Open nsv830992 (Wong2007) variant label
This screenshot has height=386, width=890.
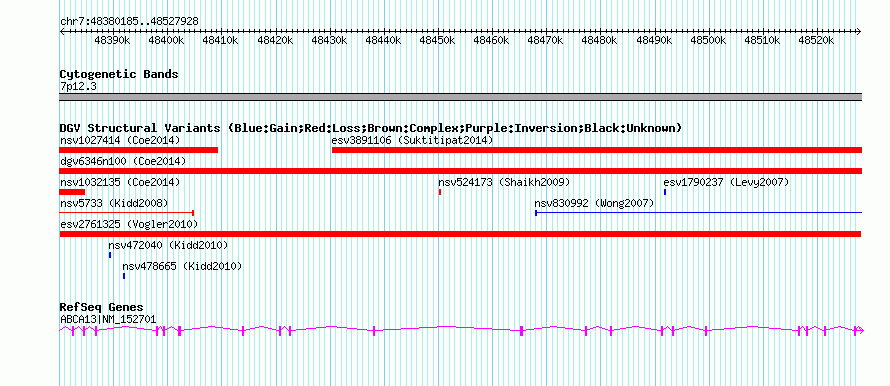pos(594,203)
